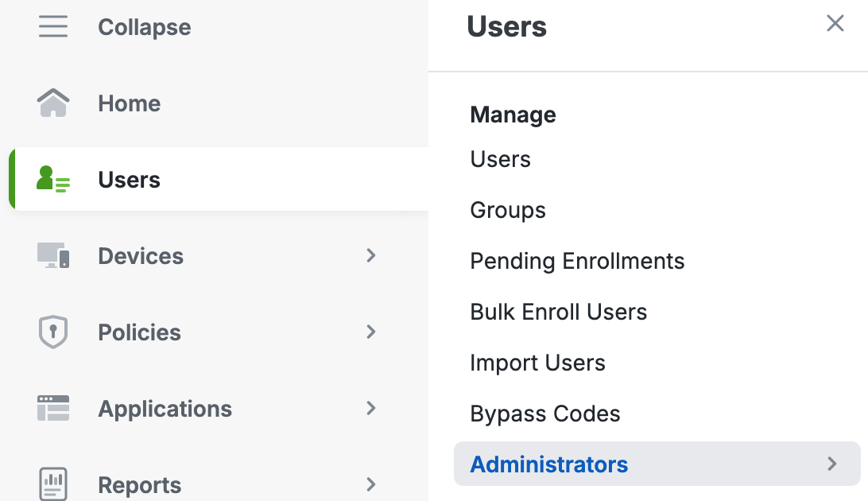Expand the Policies submenu chevron
The image size is (868, 501).
click(370, 332)
